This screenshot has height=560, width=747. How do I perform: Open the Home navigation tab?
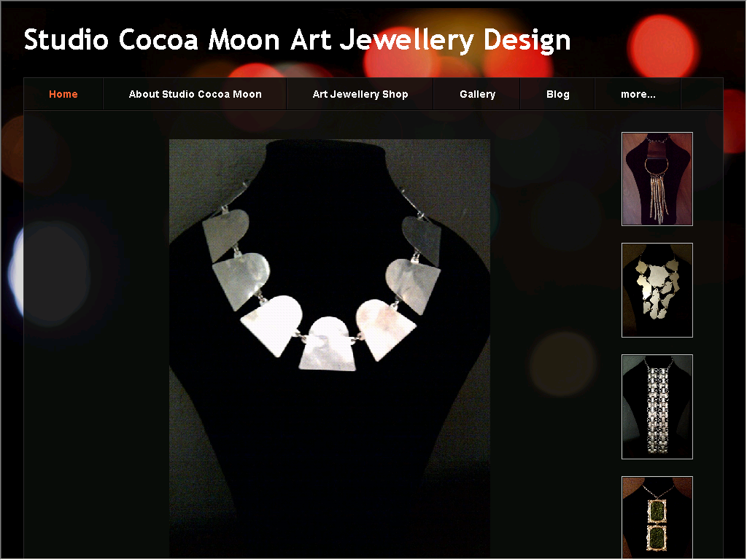click(x=63, y=94)
